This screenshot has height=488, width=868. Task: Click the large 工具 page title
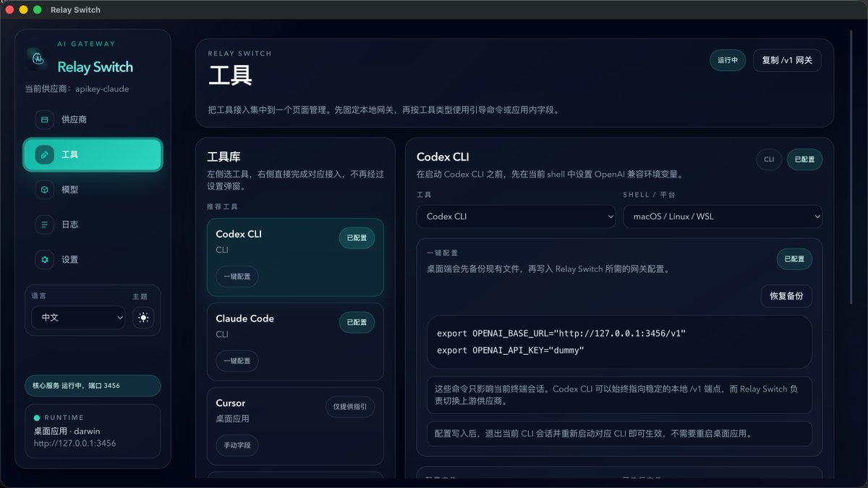click(230, 76)
